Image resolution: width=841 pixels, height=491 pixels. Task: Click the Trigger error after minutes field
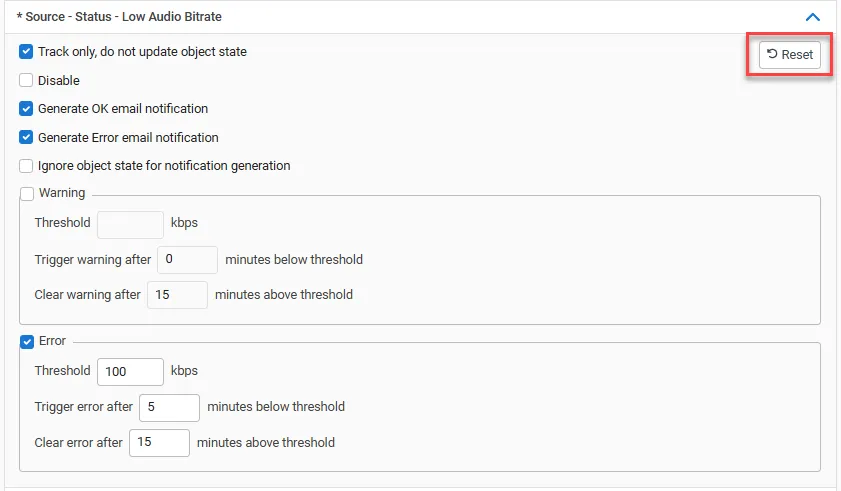click(169, 408)
